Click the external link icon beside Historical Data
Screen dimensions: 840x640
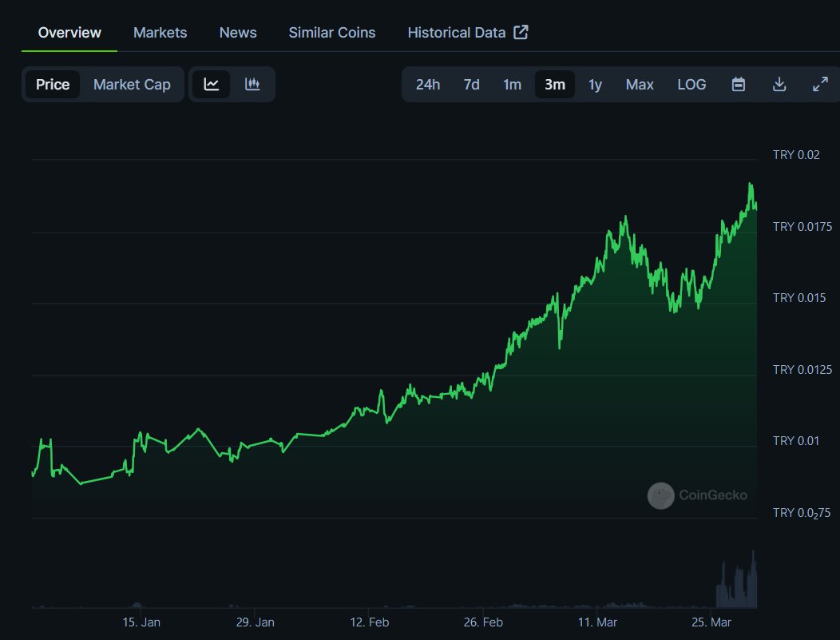521,32
